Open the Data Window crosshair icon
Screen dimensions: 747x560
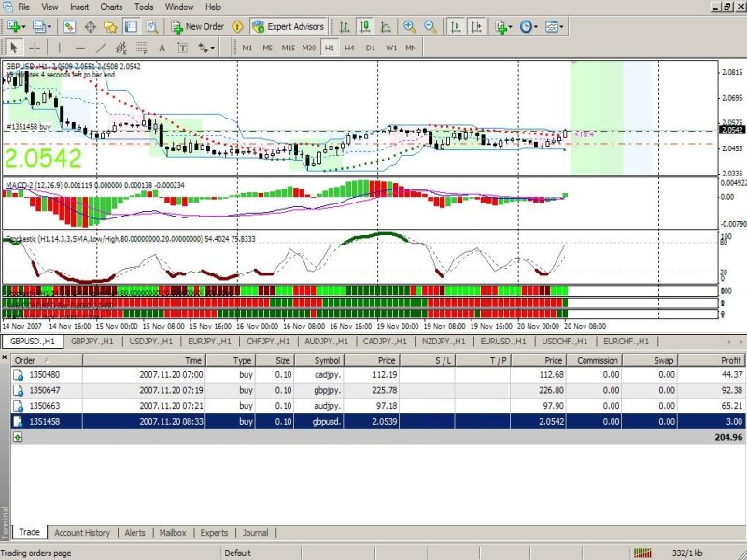pyautogui.click(x=90, y=27)
